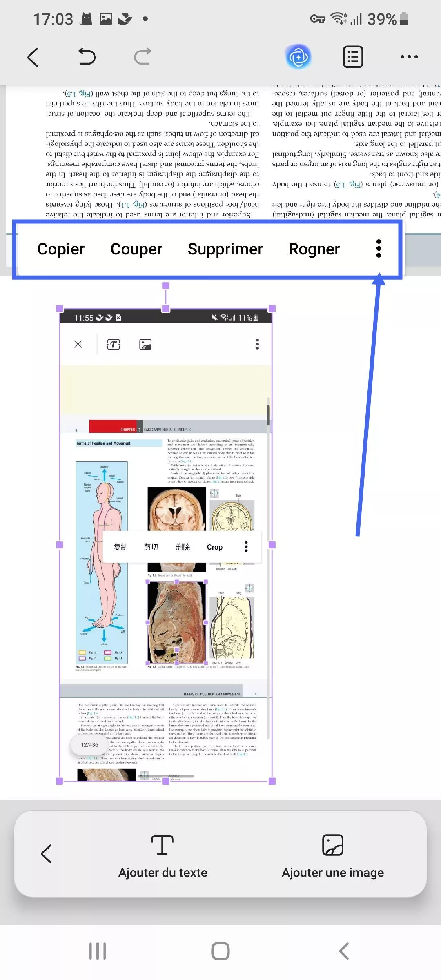The width and height of the screenshot is (441, 980).
Task: Redo the last undone edit
Action: 143,56
